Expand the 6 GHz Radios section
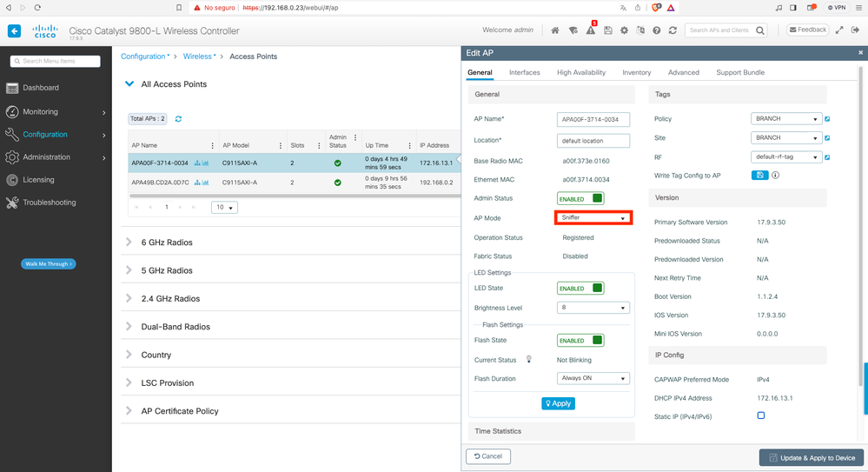Image resolution: width=868 pixels, height=472 pixels. 129,243
